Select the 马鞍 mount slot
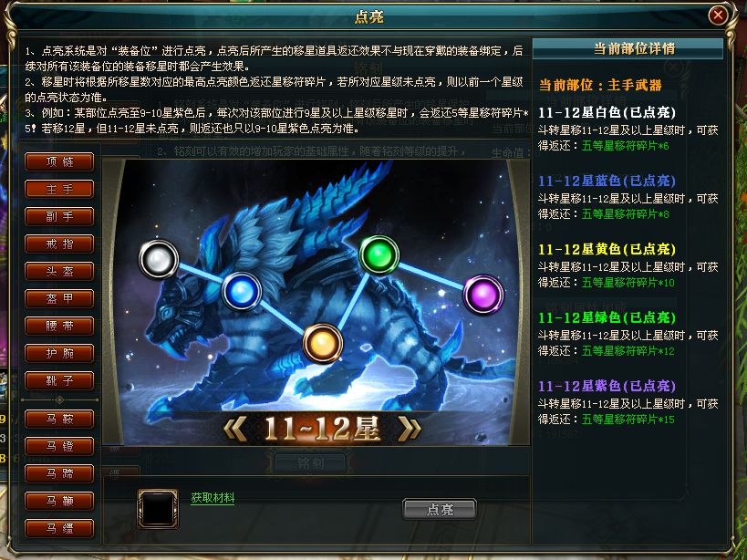Viewport: 747px width, 560px height. click(59, 419)
